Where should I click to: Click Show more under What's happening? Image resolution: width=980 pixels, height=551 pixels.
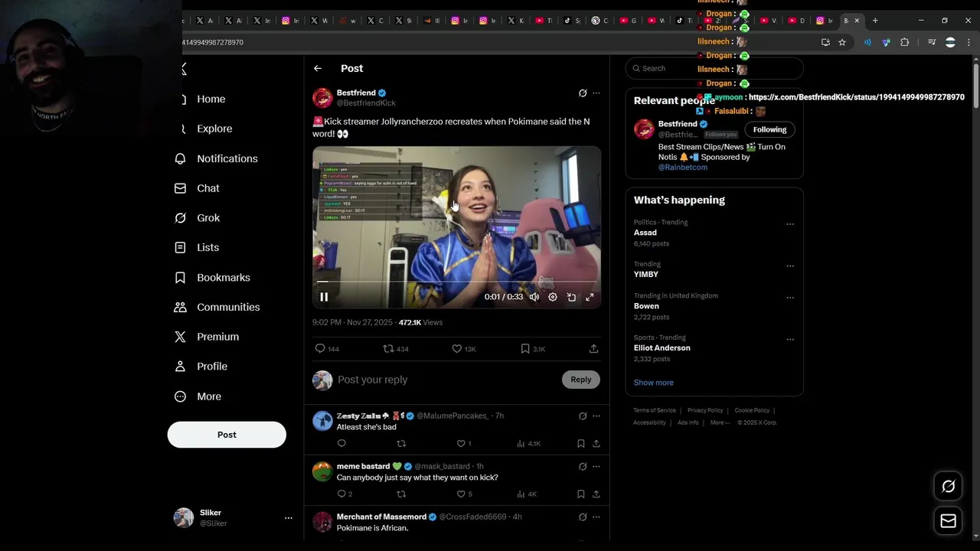click(654, 383)
